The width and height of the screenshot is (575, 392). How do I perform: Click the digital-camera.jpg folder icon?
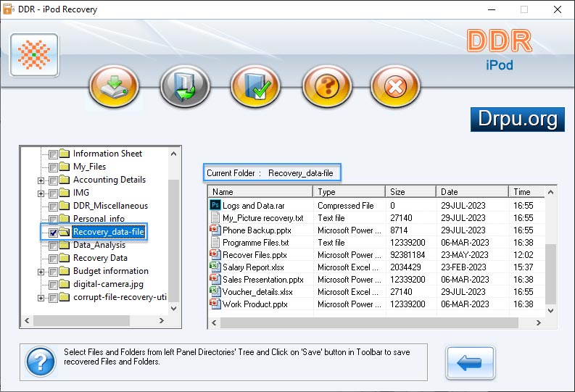65,284
